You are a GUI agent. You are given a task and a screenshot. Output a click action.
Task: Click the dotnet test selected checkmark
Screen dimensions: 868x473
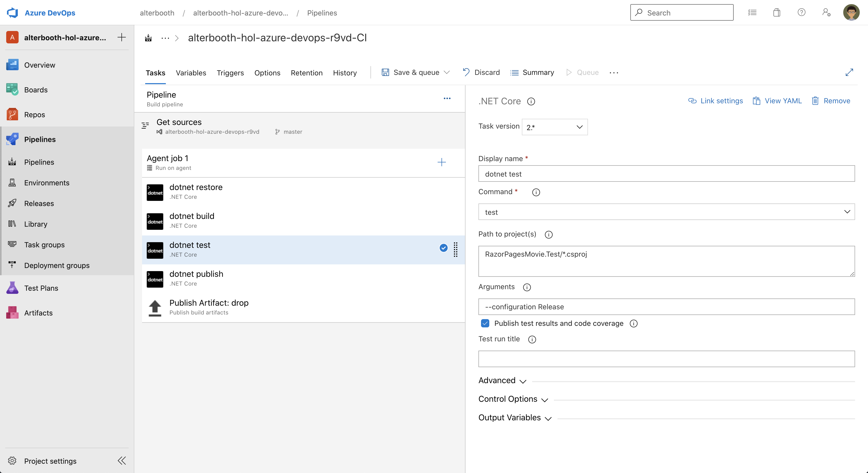(x=444, y=248)
